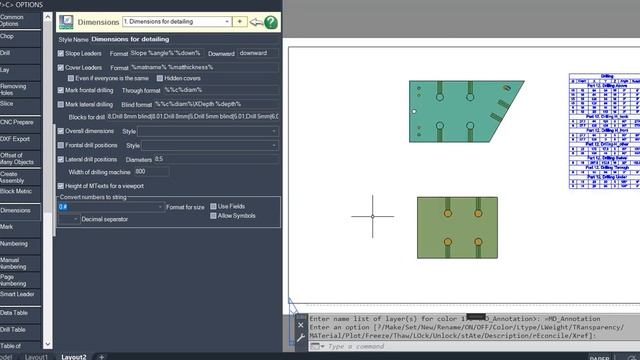The image size is (640, 360).
Task: Edit Downward text field
Action: coord(258,53)
